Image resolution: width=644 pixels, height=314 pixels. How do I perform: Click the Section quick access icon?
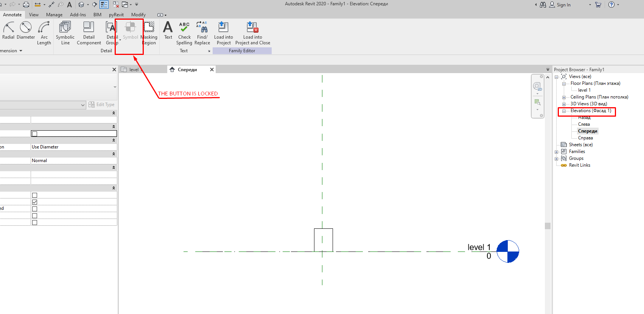pyautogui.click(x=95, y=5)
